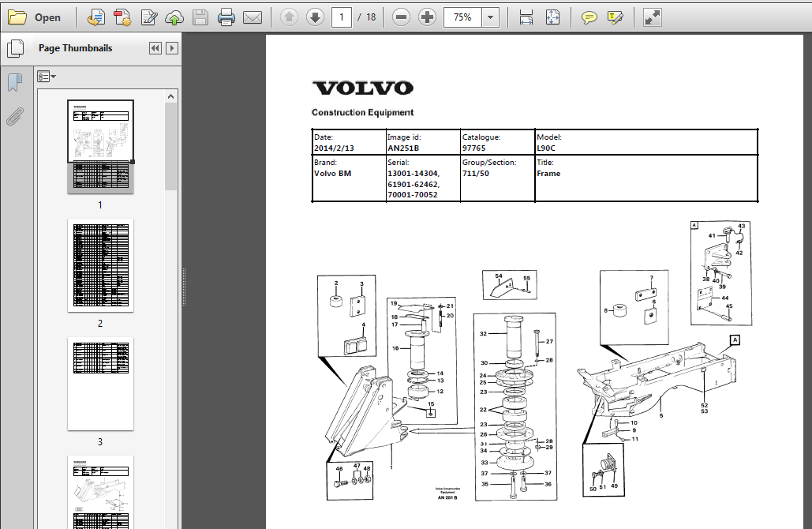Click the 'Frame' title text

point(548,173)
